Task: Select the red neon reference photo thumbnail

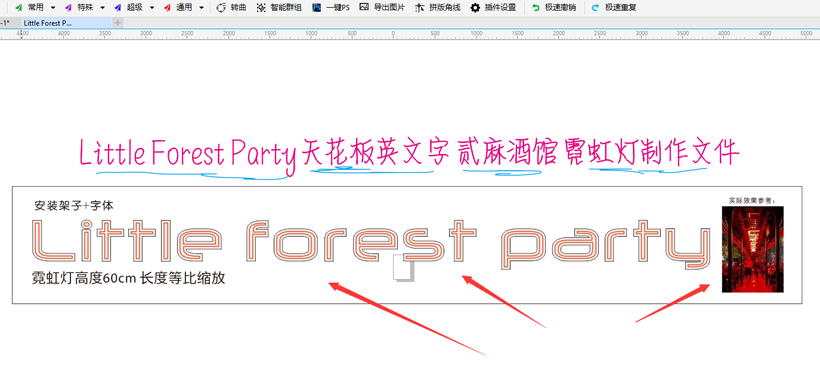Action: (x=753, y=249)
